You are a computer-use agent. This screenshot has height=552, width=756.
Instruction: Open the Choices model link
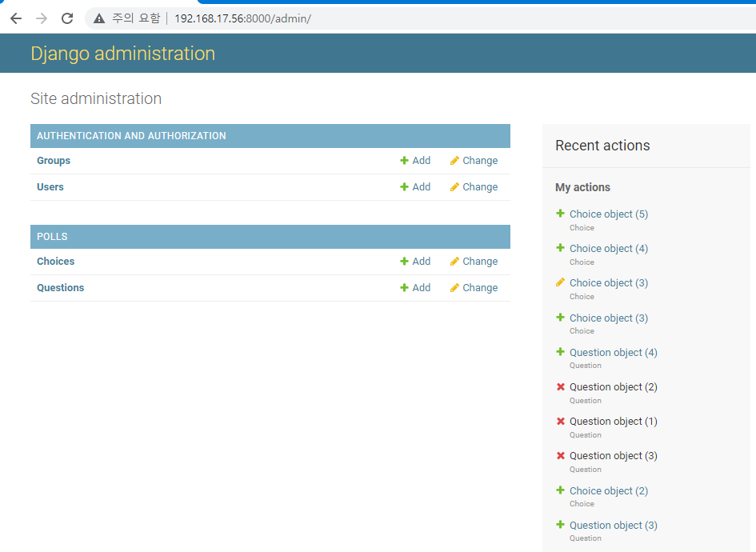coord(55,262)
